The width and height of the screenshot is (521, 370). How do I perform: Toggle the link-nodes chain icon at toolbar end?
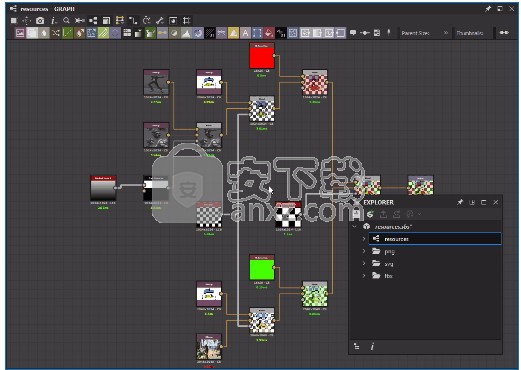point(504,33)
